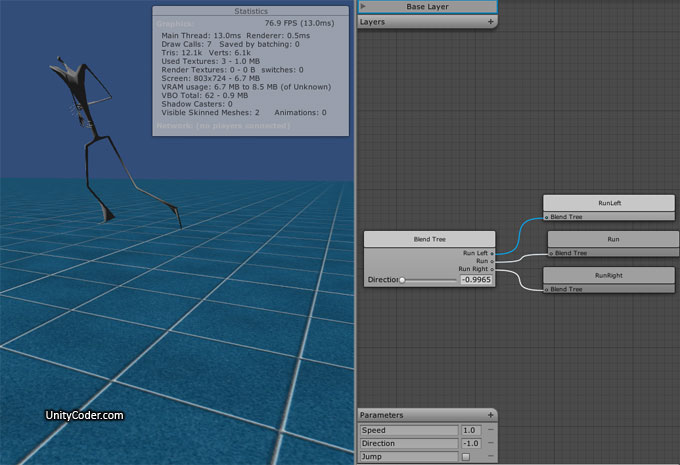This screenshot has height=465, width=680.
Task: Click the Direction value field showing -0.9965
Action: click(476, 280)
